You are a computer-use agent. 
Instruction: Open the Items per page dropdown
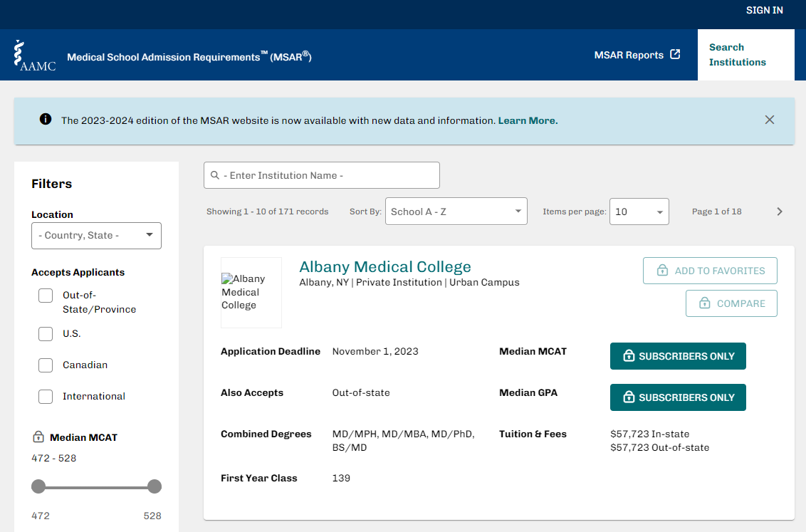click(639, 212)
